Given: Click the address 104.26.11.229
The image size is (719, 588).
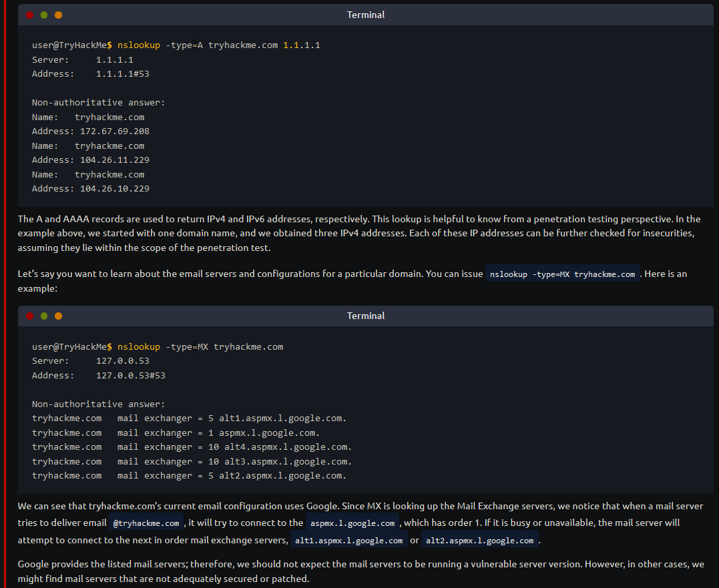Looking at the screenshot, I should click(115, 160).
